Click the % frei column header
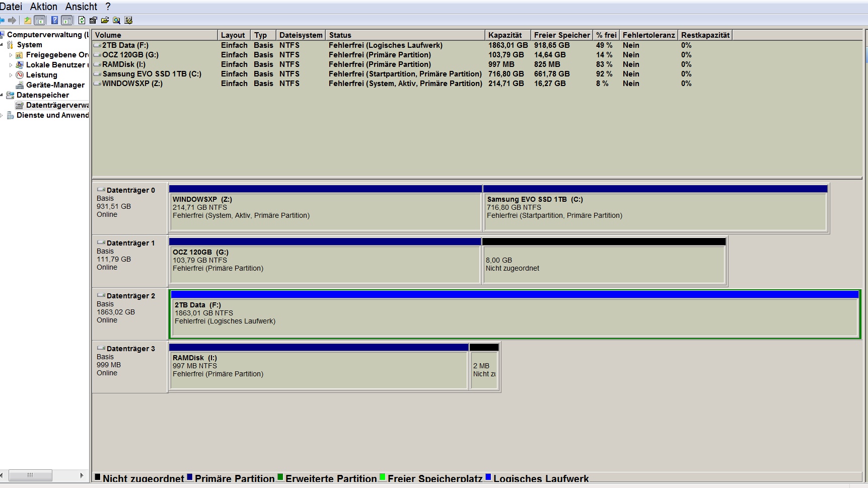This screenshot has height=488, width=868. pos(606,35)
